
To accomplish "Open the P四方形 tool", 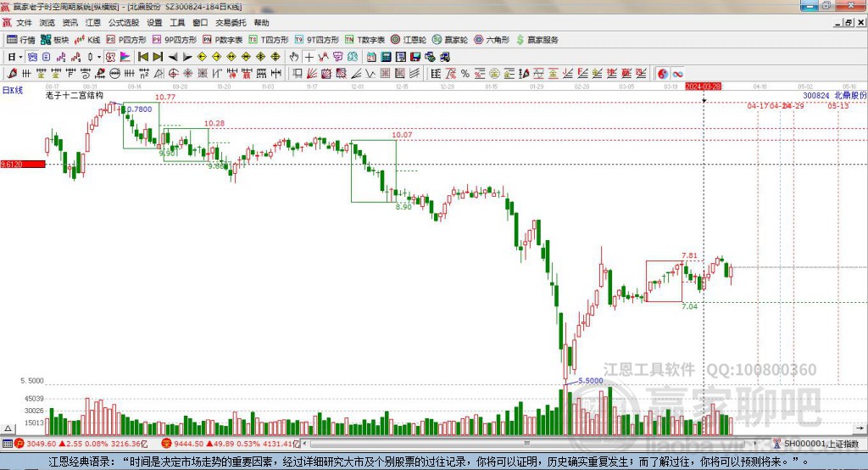I will 126,40.
